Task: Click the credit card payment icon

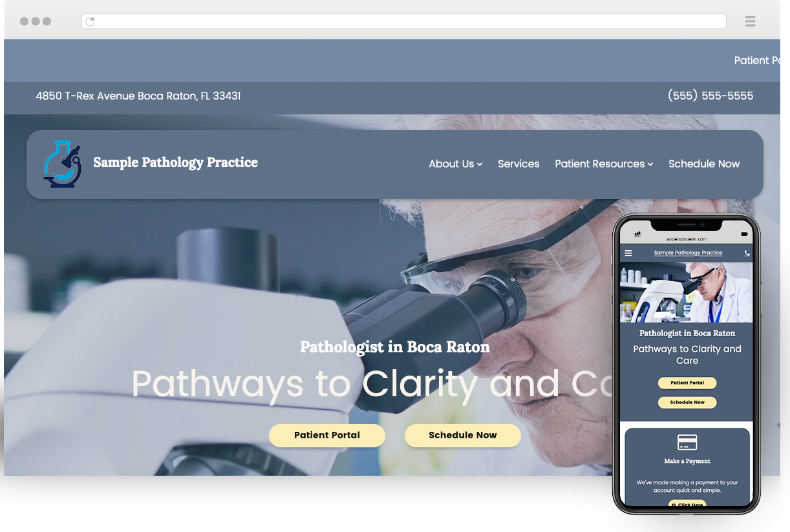Action: click(687, 443)
